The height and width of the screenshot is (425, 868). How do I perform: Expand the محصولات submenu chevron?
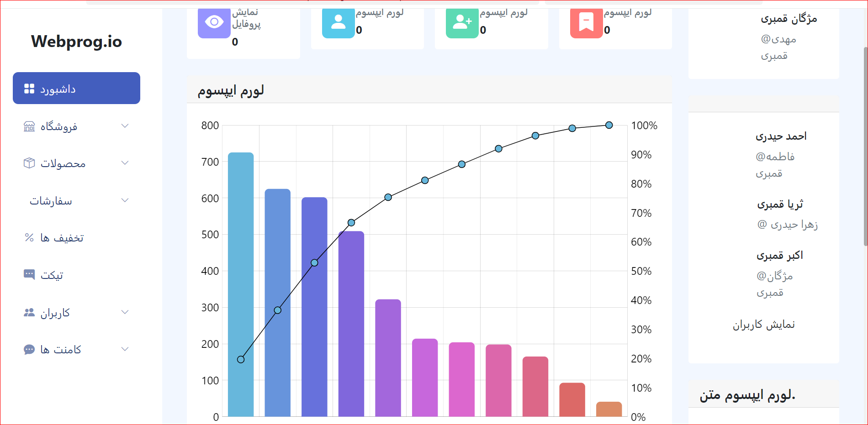pos(125,163)
